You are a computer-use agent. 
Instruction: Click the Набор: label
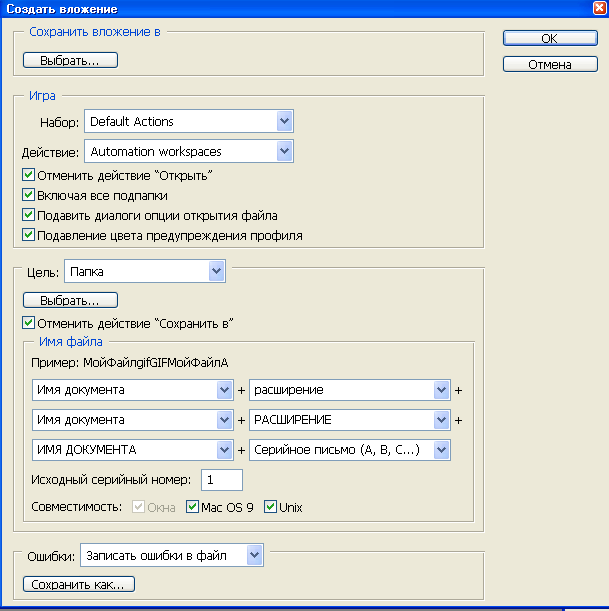click(x=59, y=123)
